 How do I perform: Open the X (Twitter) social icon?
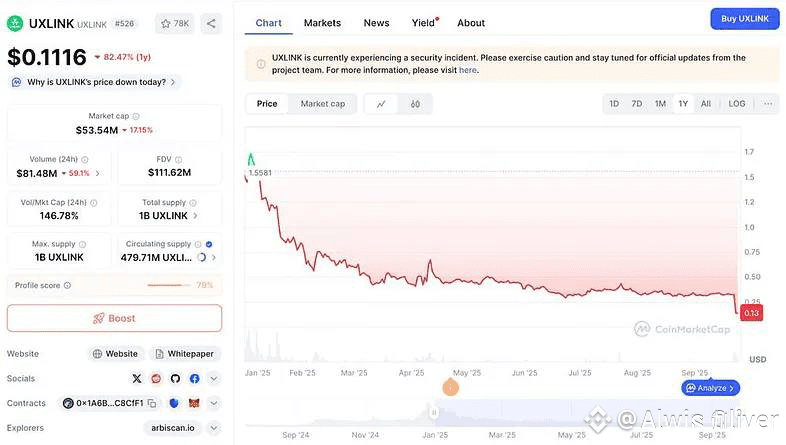coord(137,378)
